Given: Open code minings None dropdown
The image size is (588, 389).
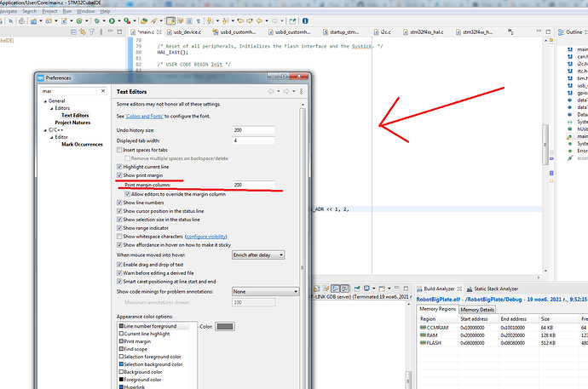Looking at the screenshot, I should coord(265,291).
